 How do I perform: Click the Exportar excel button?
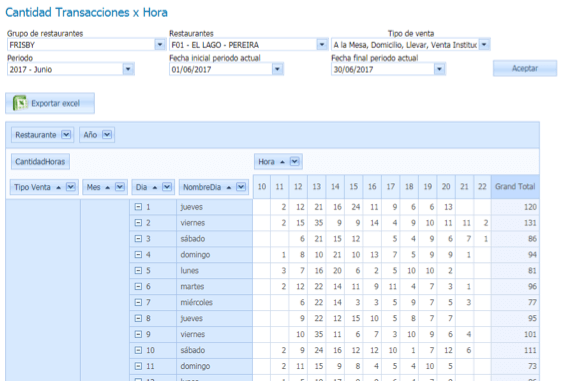coord(50,103)
